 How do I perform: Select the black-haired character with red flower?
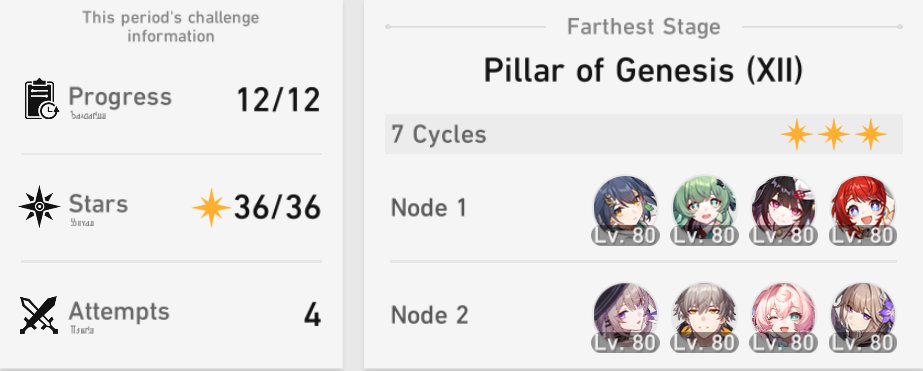tap(783, 210)
